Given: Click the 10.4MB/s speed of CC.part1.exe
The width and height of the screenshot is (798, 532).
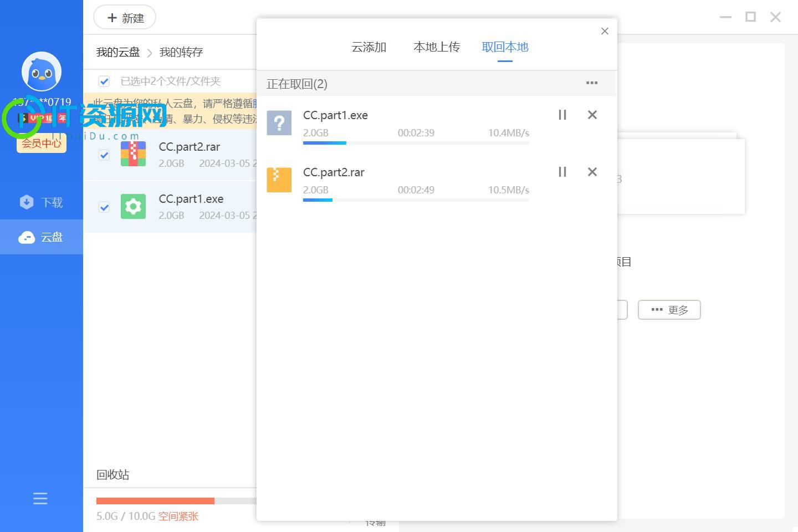Looking at the screenshot, I should 509,133.
